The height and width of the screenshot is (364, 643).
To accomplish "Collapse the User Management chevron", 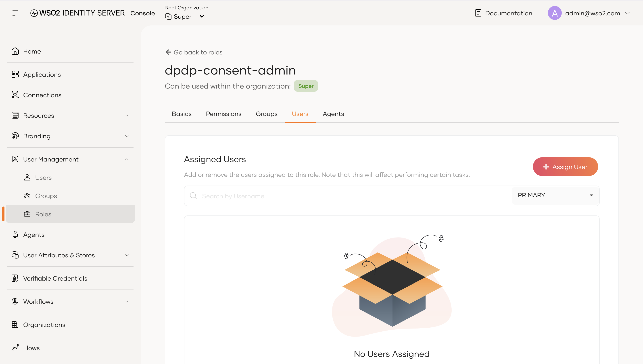I will [127, 159].
